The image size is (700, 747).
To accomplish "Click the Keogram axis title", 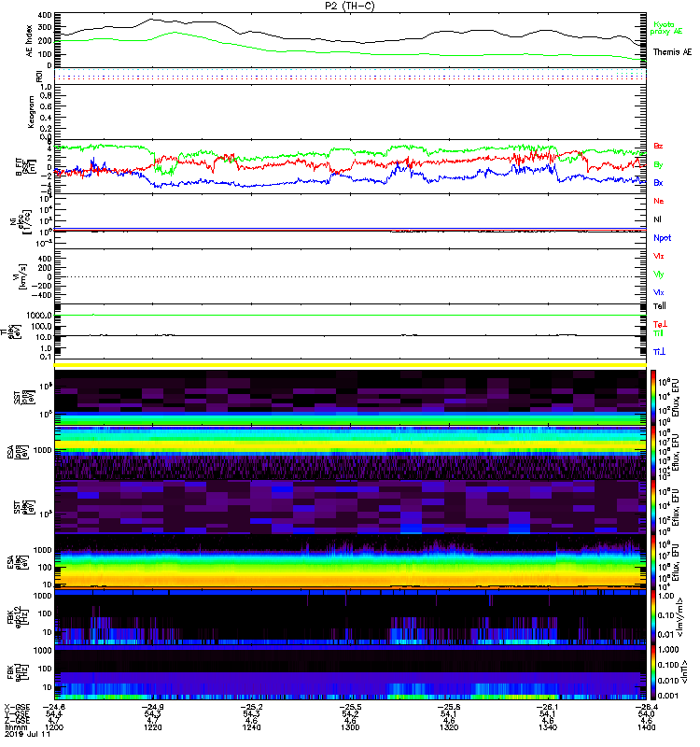I will (31, 111).
